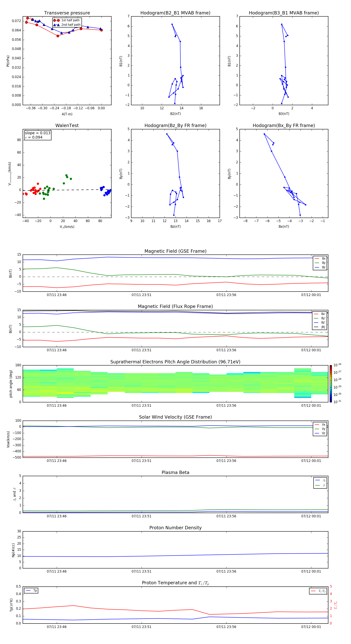Viewport: 351px width, 644px height.
Task: Click 'Hodogram(Bx_By FR frame)' title
Action: [x=284, y=125]
